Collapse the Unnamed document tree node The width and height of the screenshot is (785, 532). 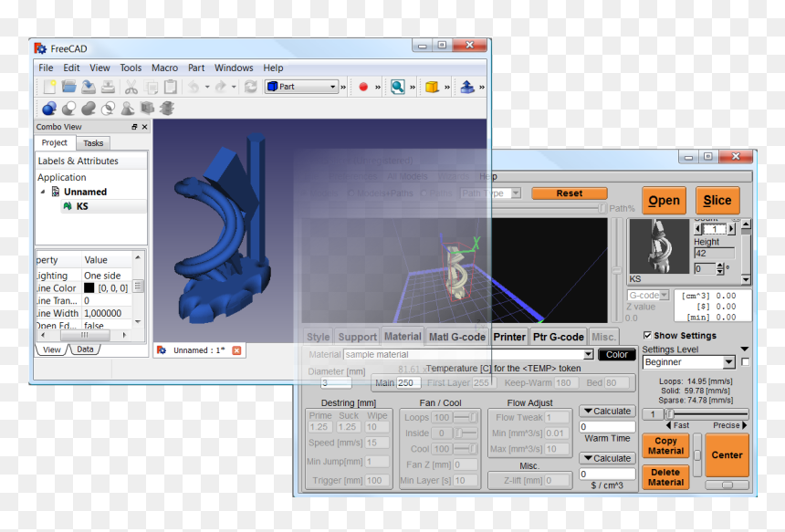click(x=43, y=192)
